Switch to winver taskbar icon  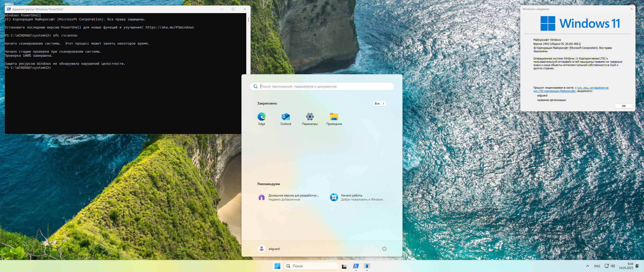point(367,266)
